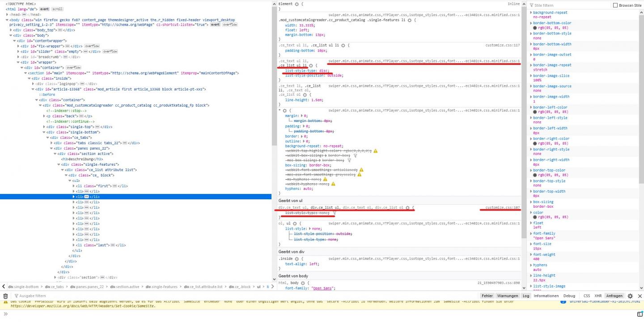644x322 pixels.
Task: Expand the head element node
Action: pos(7,14)
